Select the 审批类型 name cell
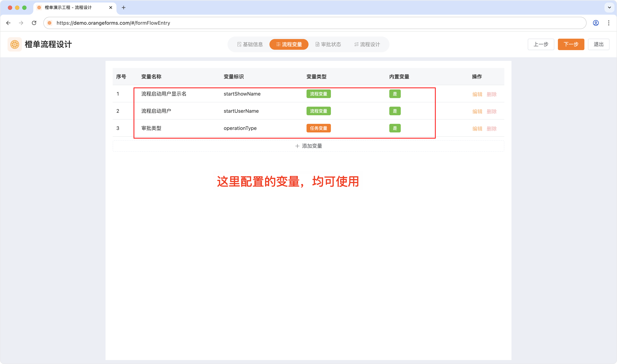The image size is (617, 364). (x=151, y=128)
